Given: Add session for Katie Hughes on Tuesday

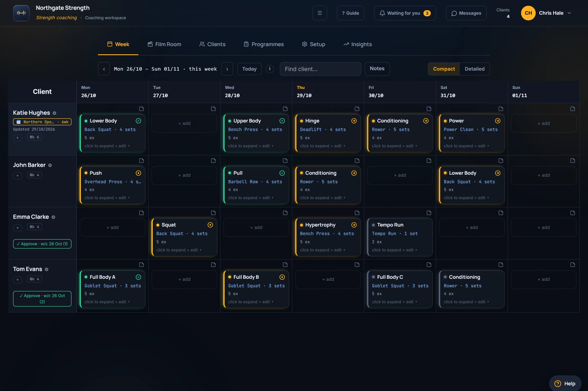Looking at the screenshot, I should 184,123.
